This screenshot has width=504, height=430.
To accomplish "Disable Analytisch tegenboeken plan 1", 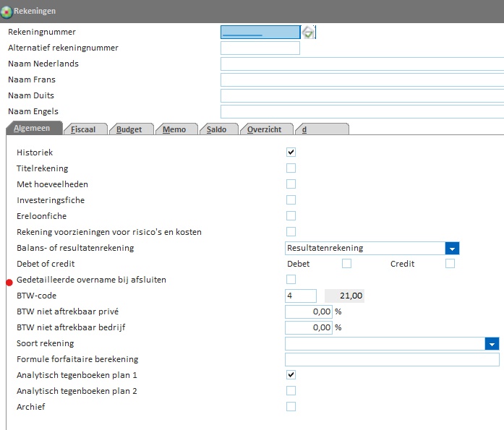I will point(291,375).
